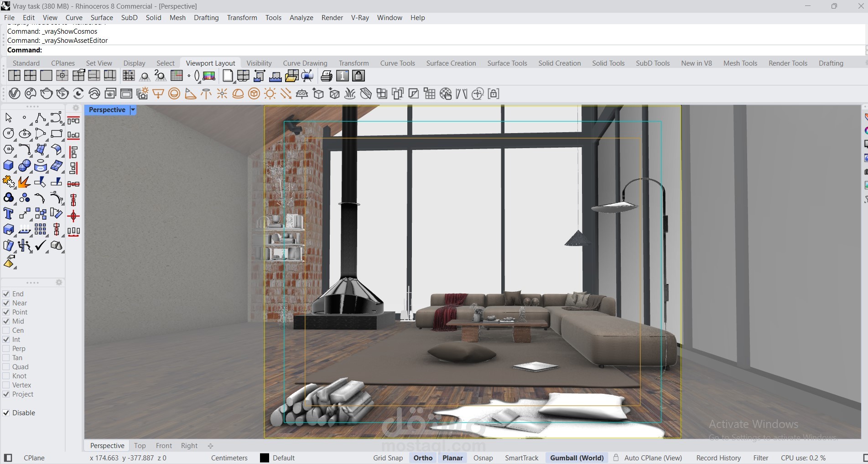Screen dimensions: 868x464
Task: Uncheck the Project osnap option
Action: [6, 394]
